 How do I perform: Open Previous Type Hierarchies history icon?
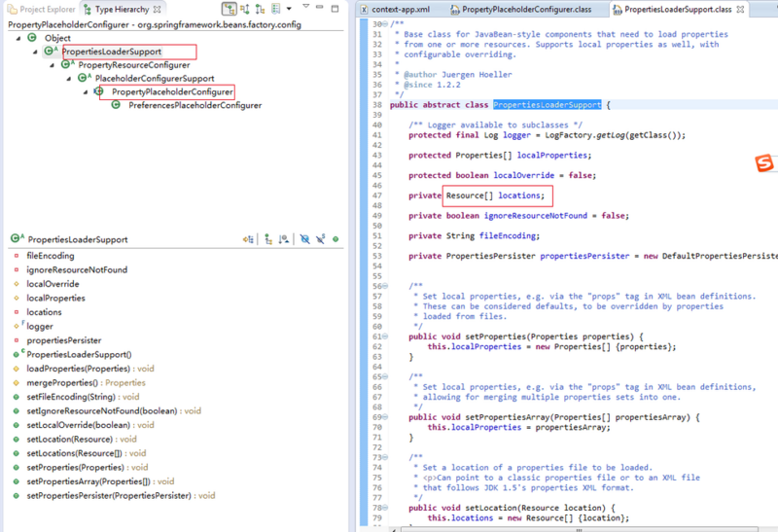pos(276,9)
